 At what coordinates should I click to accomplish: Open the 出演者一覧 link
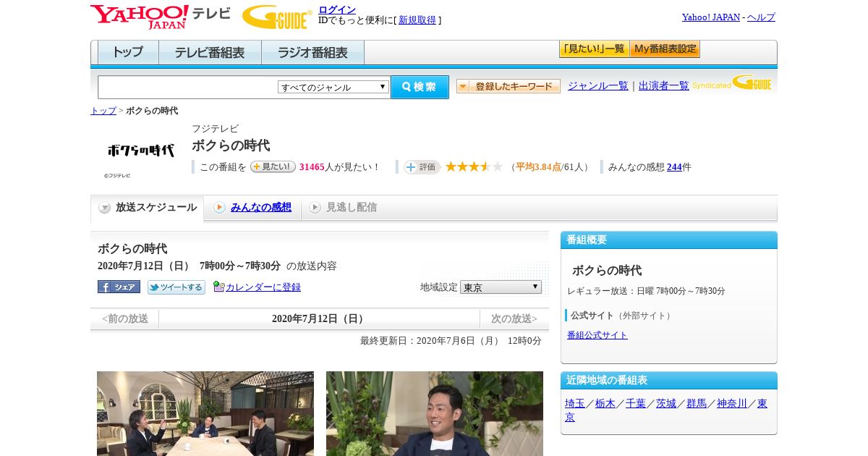pyautogui.click(x=664, y=85)
